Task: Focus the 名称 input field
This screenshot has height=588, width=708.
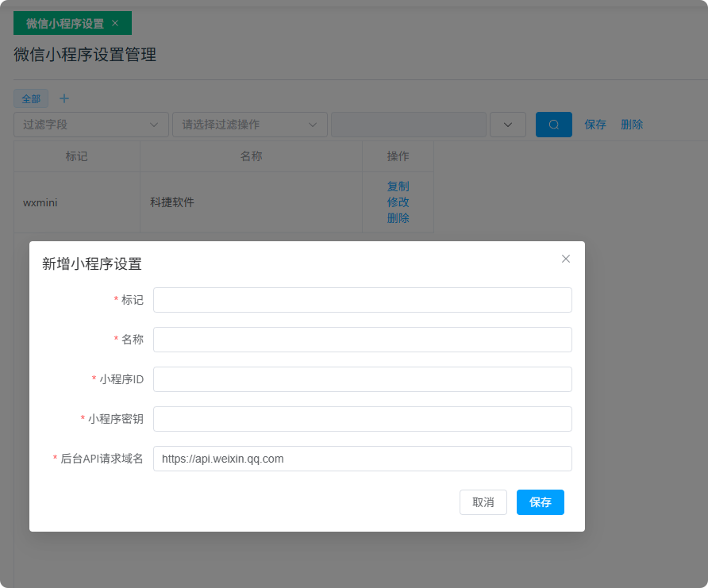Action: tap(362, 340)
